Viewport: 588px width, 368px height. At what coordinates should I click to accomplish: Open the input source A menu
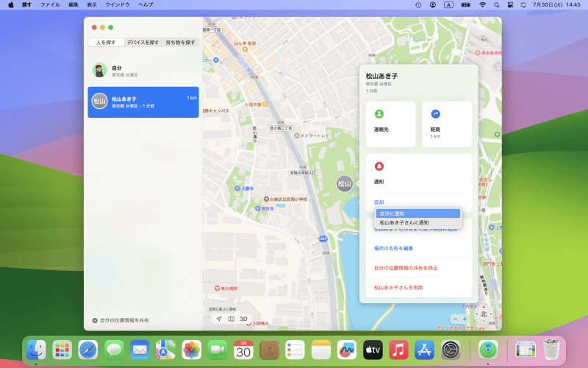(448, 5)
